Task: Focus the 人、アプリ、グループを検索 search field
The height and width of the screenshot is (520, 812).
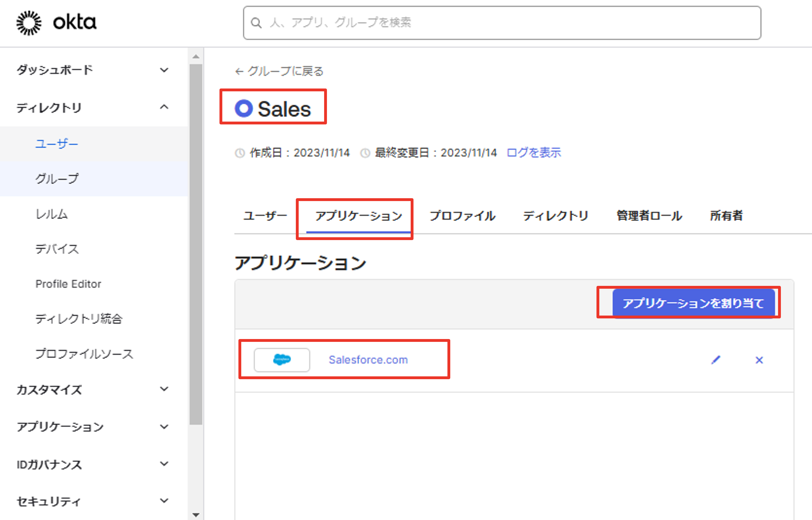Action: tap(502, 23)
